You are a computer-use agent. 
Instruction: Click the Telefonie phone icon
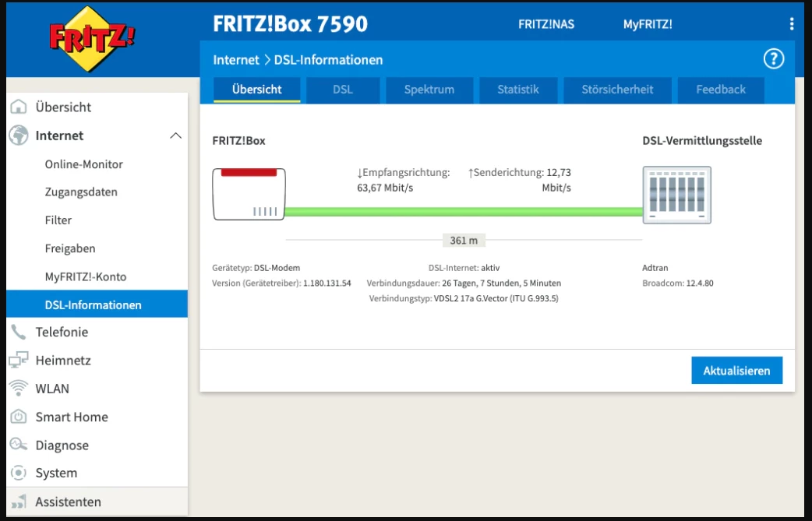tap(19, 333)
